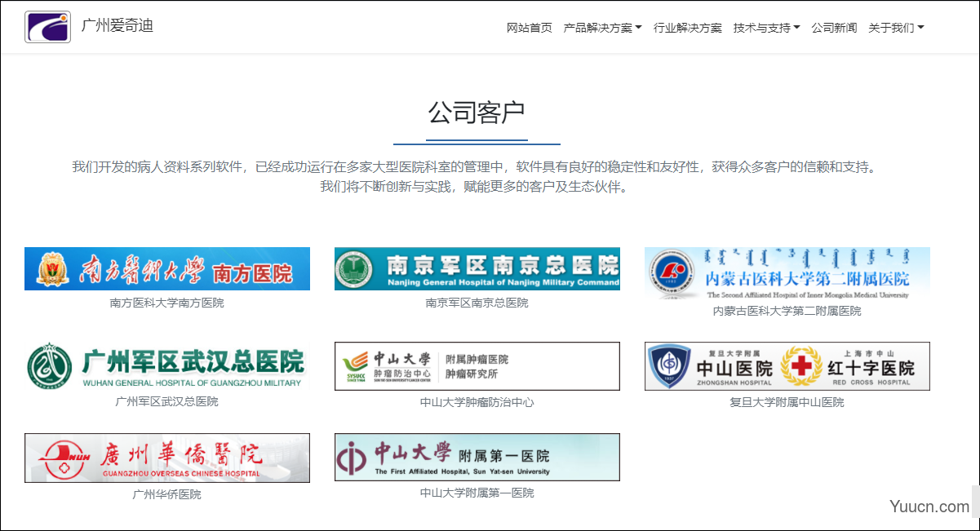Click the 南京军区南京总医院 banner image
Image resolution: width=980 pixels, height=531 pixels.
tap(477, 268)
